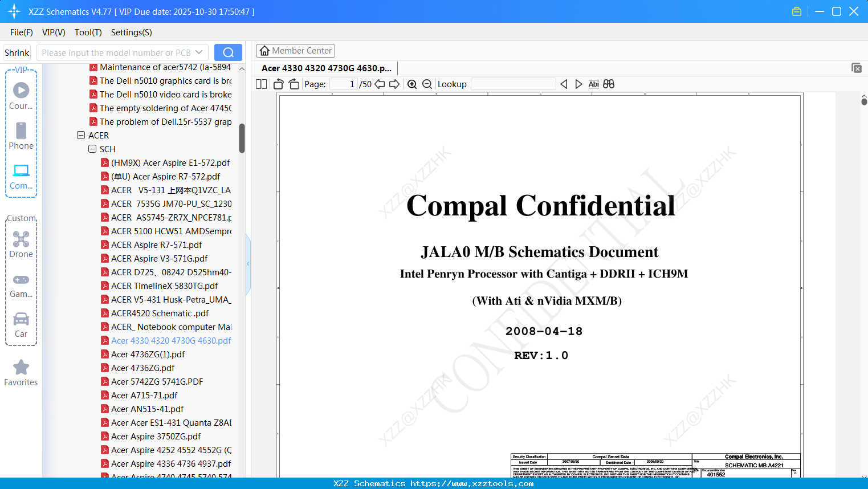Open the Drone category
The width and height of the screenshot is (868, 489).
tap(21, 244)
